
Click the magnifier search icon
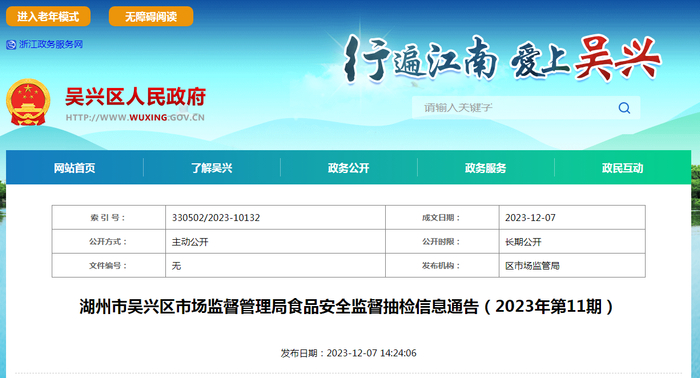coord(624,108)
